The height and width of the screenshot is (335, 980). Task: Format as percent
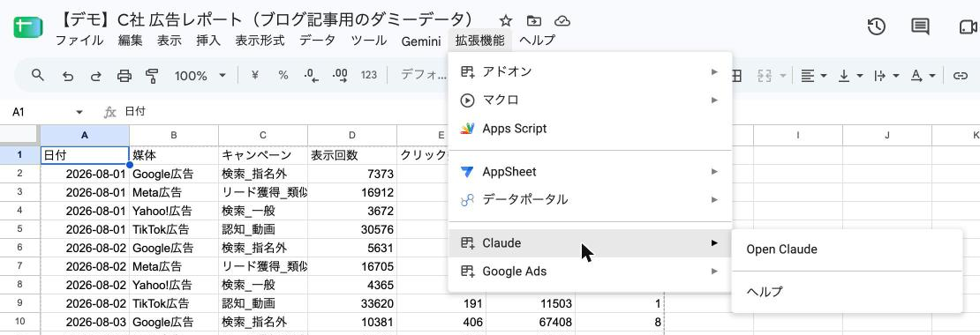[283, 76]
